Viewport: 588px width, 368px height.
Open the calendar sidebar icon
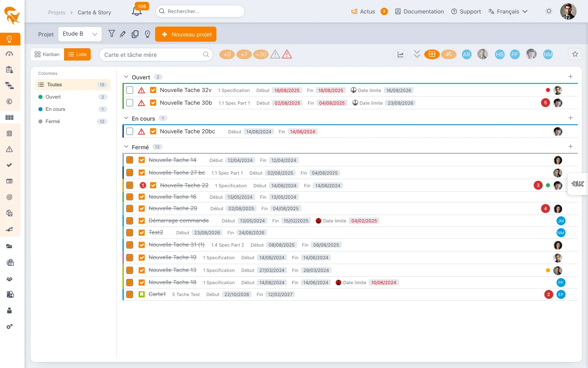(x=9, y=133)
